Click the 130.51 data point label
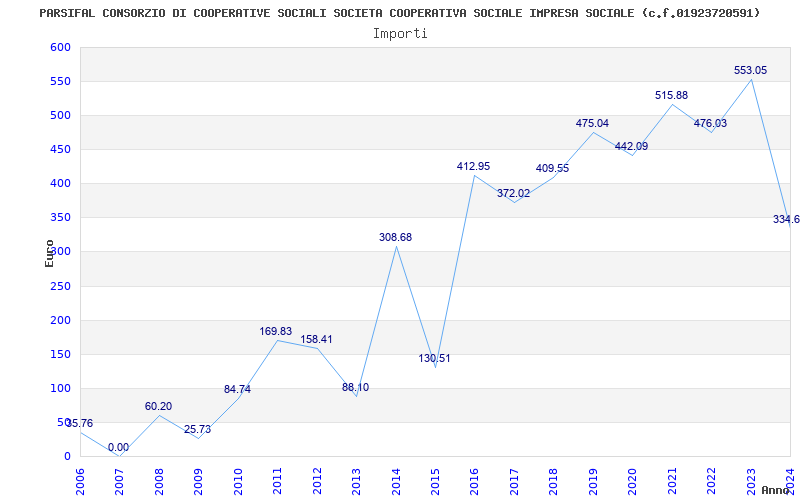This screenshot has width=800, height=500. tap(434, 358)
